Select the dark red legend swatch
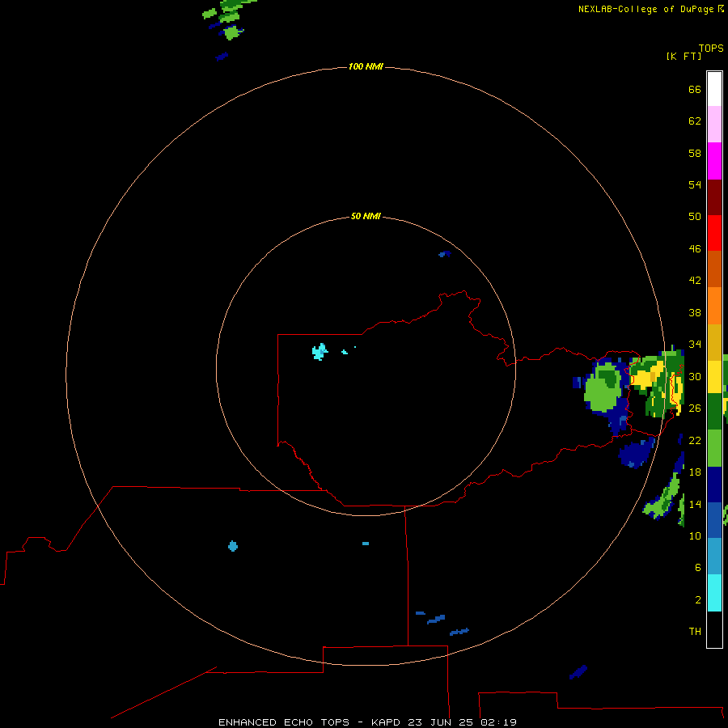 714,197
